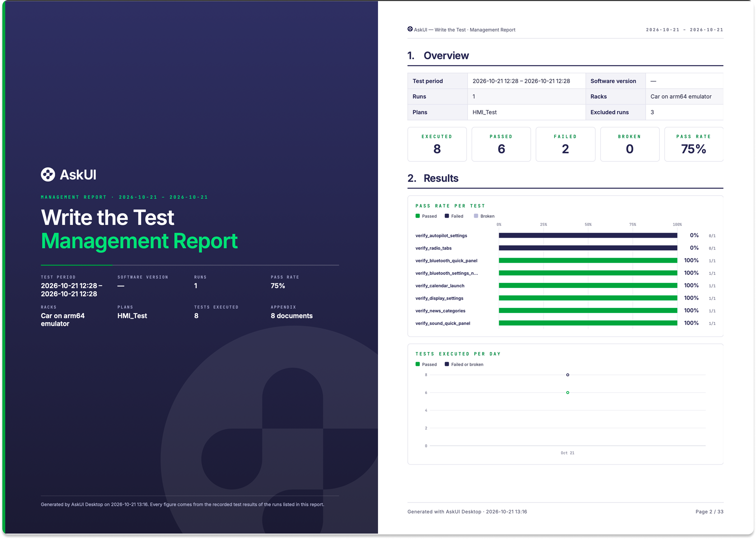Click the Failed 2 summary card
This screenshot has height=539, width=756.
(x=565, y=145)
